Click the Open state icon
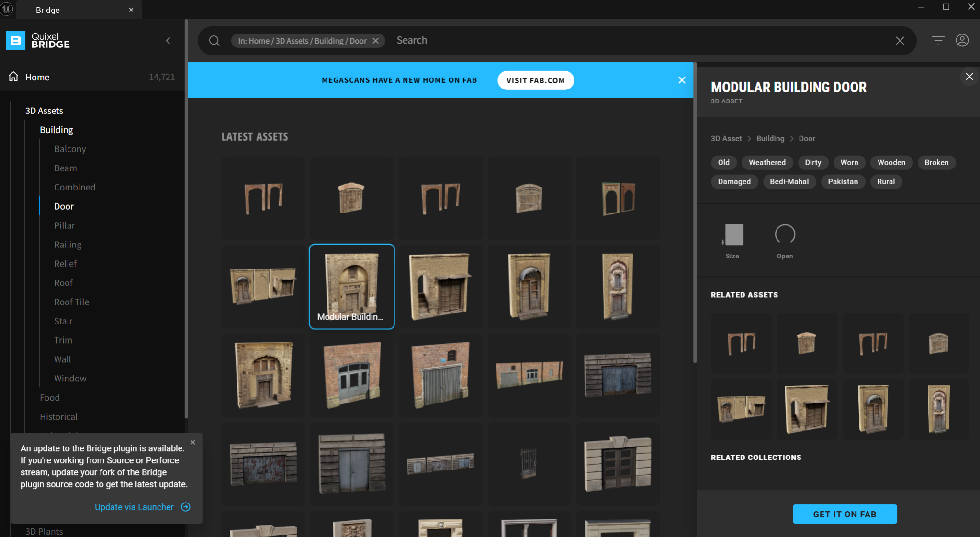980x537 pixels. pos(785,235)
